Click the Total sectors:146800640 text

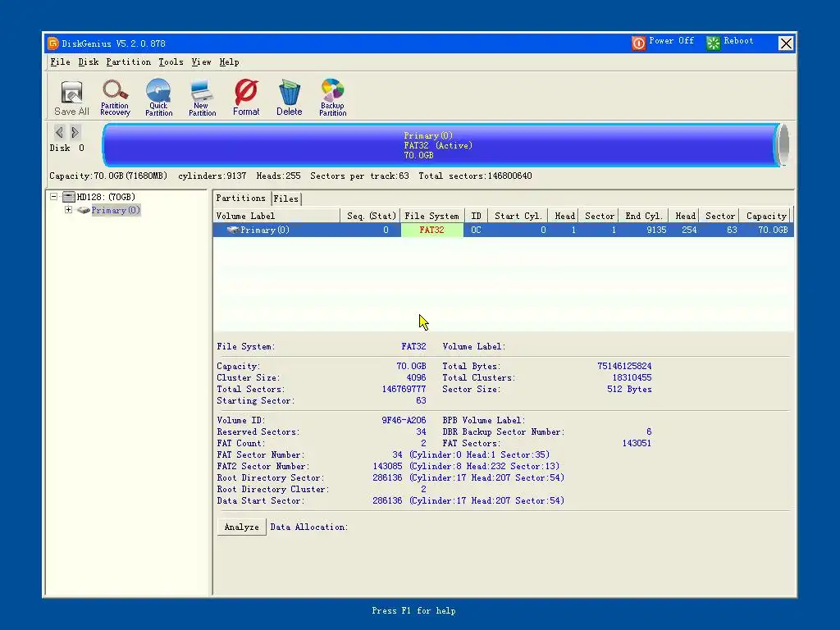click(475, 176)
